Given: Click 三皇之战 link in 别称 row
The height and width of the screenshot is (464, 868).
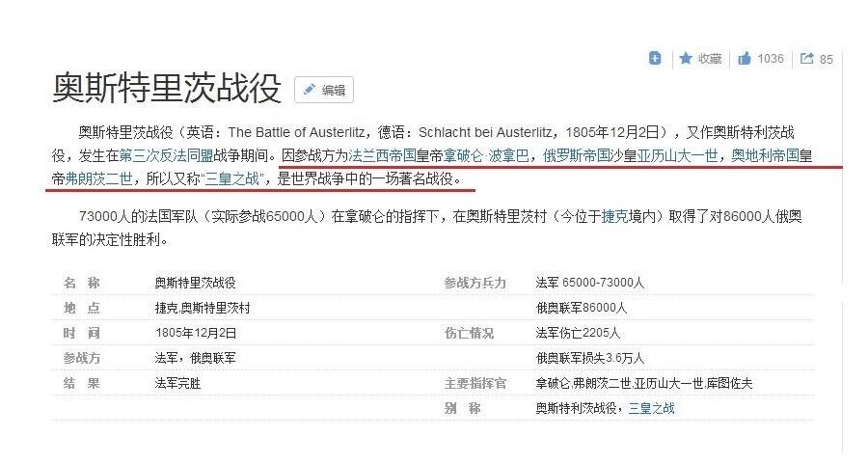Looking at the screenshot, I should pyautogui.click(x=651, y=408).
